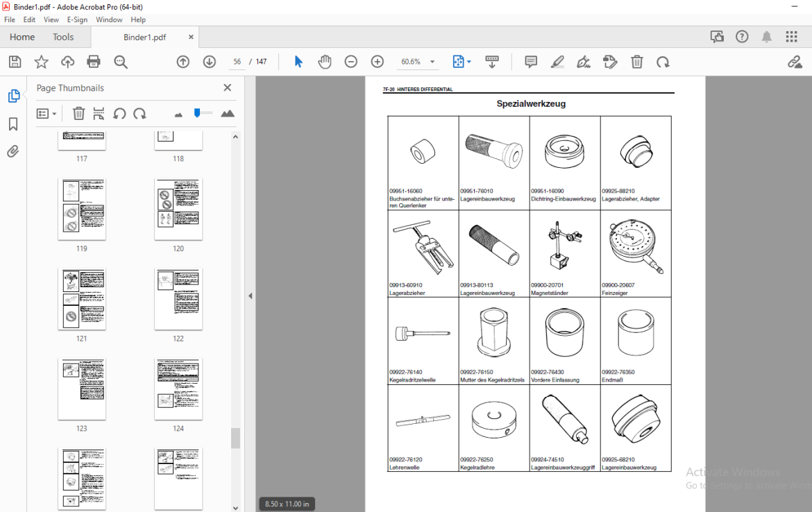Image resolution: width=812 pixels, height=512 pixels.
Task: Select page 119 thumbnail
Action: (82, 209)
